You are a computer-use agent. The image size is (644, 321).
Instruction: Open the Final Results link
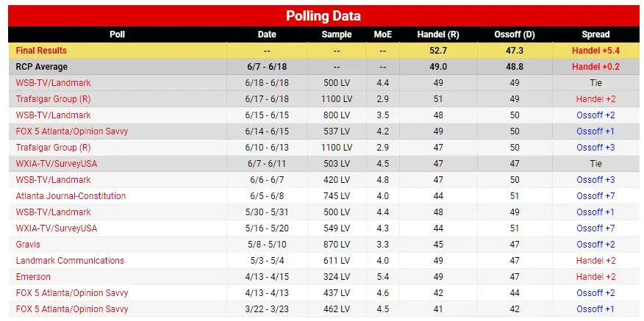coord(41,51)
